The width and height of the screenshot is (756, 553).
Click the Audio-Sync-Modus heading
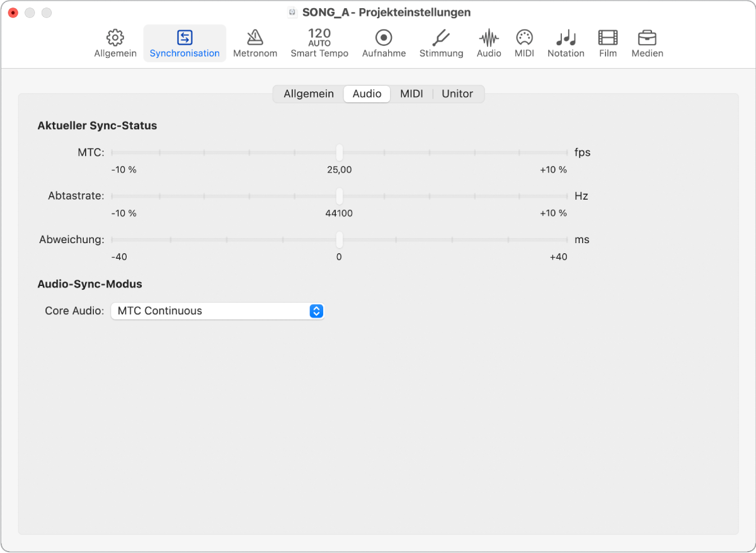click(x=89, y=284)
